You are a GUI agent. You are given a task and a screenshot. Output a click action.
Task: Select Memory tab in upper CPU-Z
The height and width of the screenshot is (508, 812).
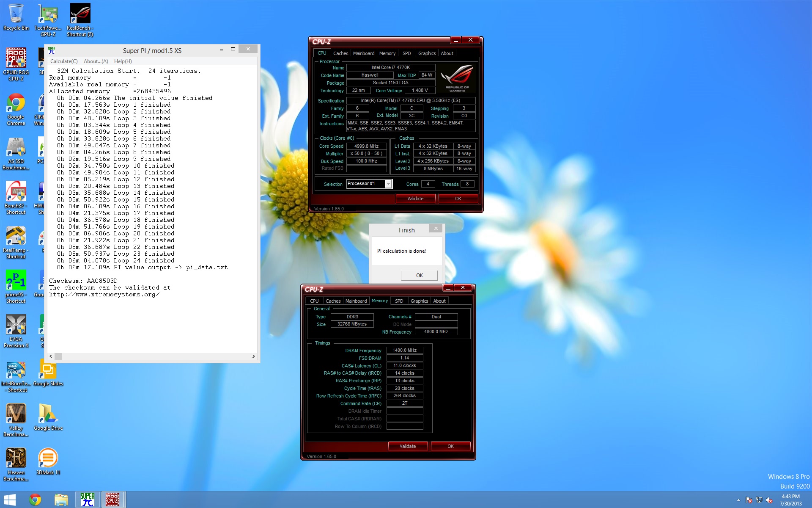coord(387,53)
